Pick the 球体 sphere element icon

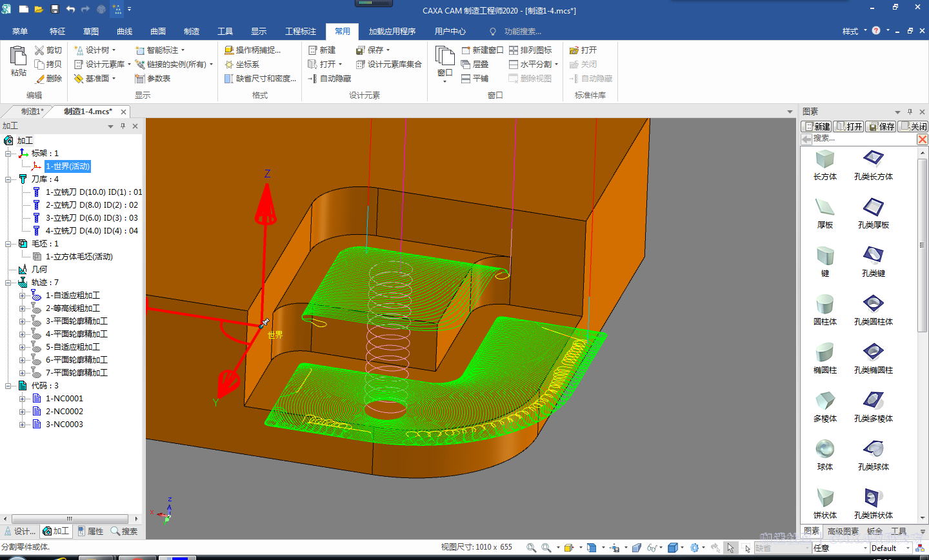824,449
